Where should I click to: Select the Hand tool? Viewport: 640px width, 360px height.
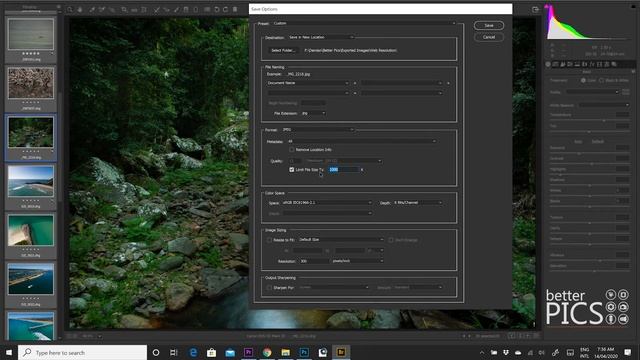[x=80, y=9]
